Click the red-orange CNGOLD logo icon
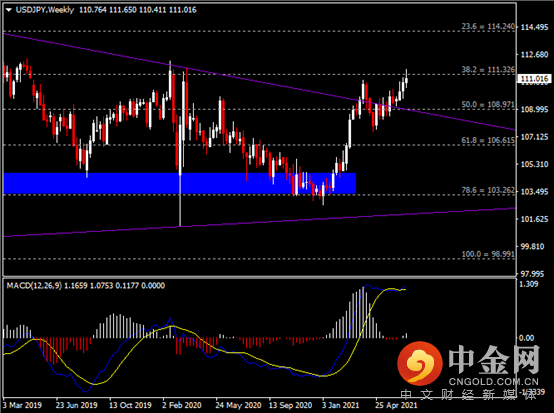 click(x=419, y=364)
